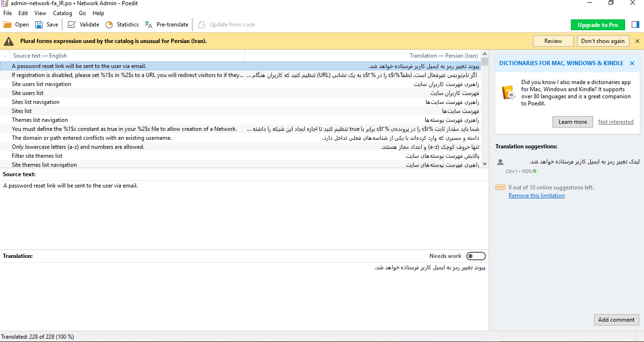Open the File menu
The image size is (644, 342).
[x=8, y=13]
